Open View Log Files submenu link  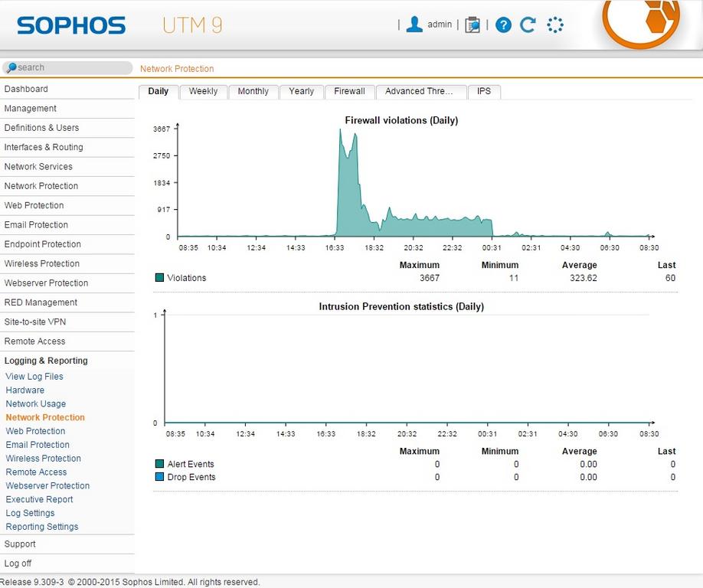pos(34,377)
